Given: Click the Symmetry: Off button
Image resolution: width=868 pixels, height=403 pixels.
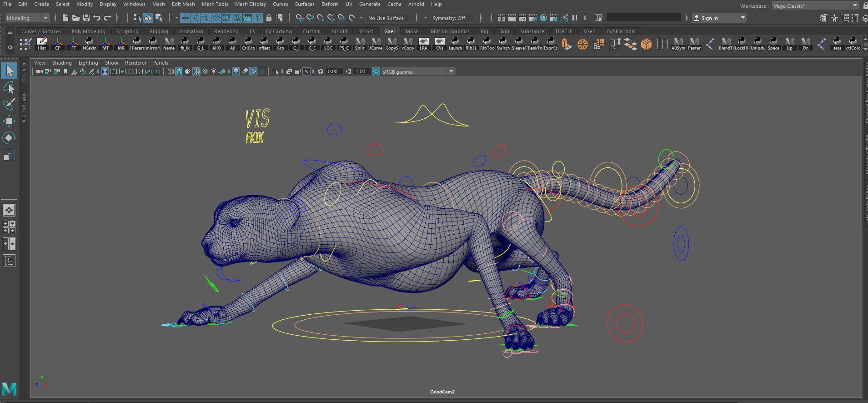Looking at the screenshot, I should (449, 18).
